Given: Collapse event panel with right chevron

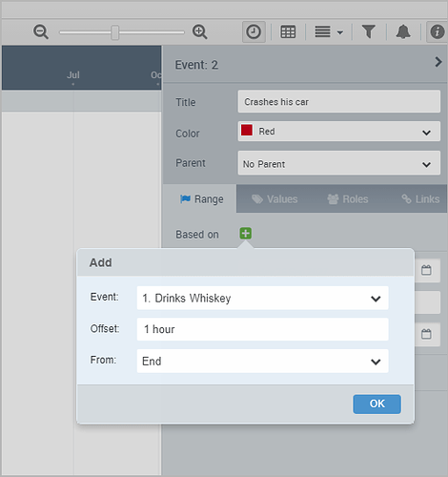Looking at the screenshot, I should (438, 62).
